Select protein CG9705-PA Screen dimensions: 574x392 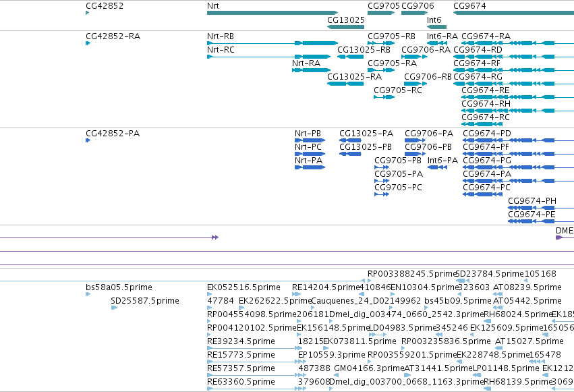[382, 181]
